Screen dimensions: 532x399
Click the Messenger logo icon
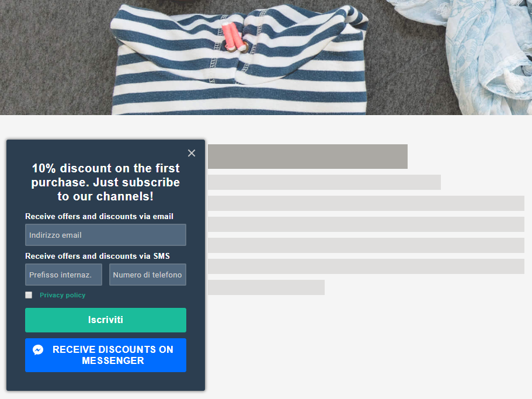[38, 350]
